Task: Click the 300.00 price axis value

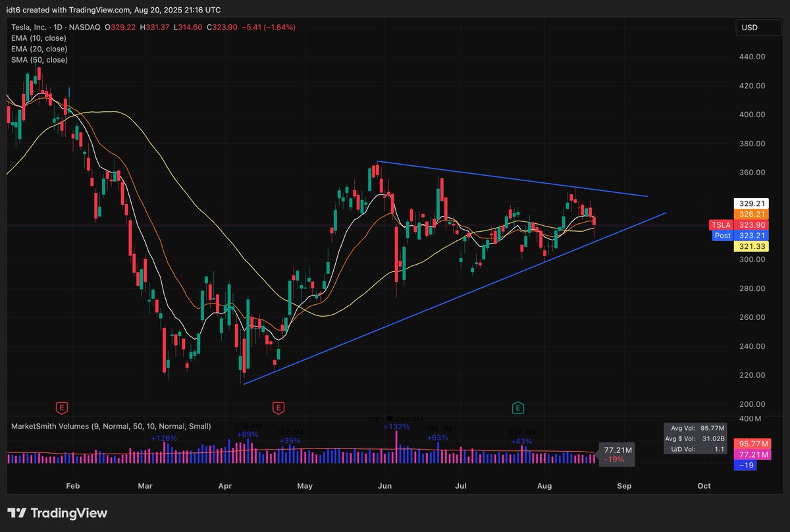Action: [751, 259]
